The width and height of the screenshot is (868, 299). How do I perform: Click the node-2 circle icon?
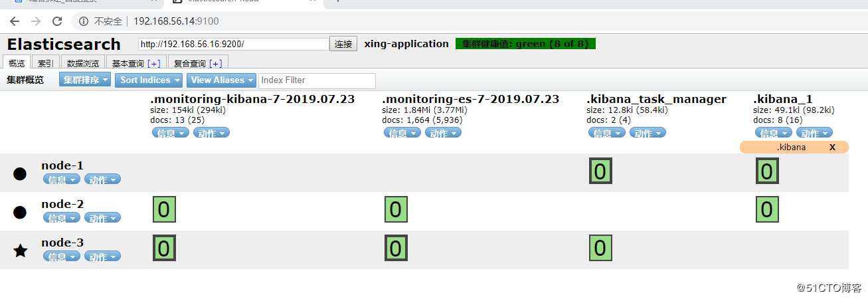click(20, 213)
